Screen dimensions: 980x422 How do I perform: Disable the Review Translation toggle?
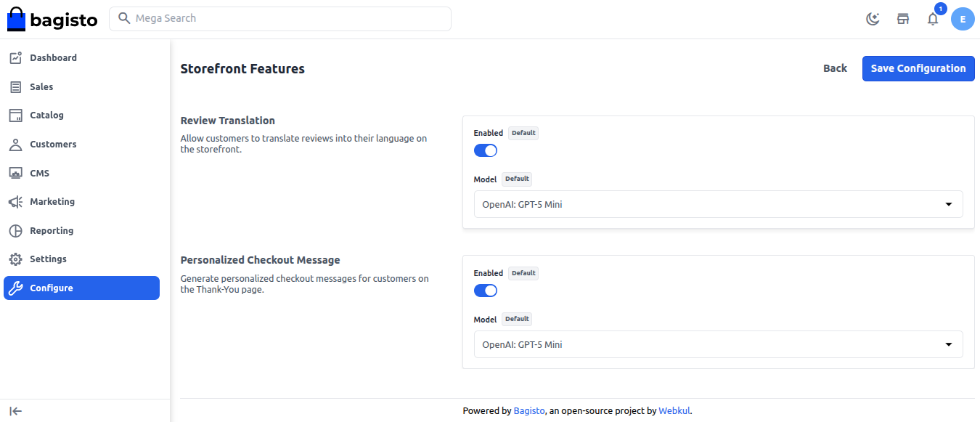coord(486,150)
